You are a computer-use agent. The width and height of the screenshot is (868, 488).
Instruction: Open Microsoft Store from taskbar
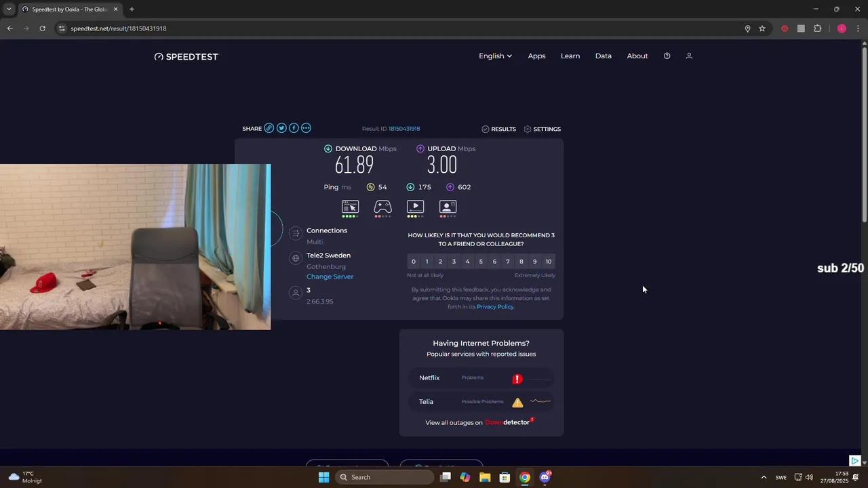click(505, 477)
